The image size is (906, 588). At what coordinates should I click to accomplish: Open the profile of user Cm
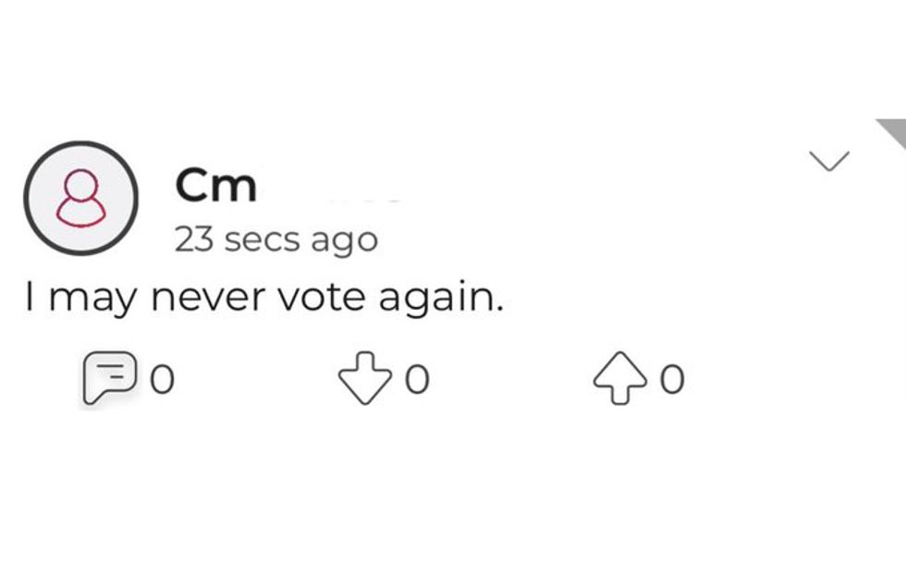216,185
